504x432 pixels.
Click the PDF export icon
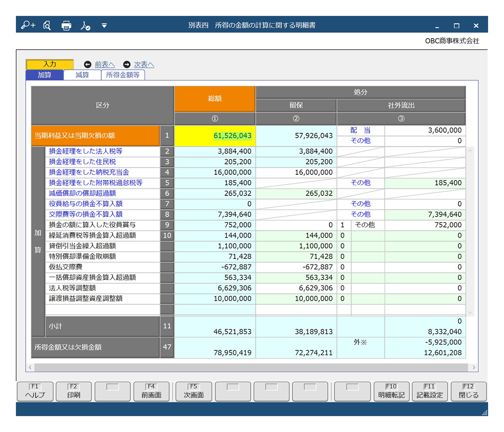click(86, 26)
